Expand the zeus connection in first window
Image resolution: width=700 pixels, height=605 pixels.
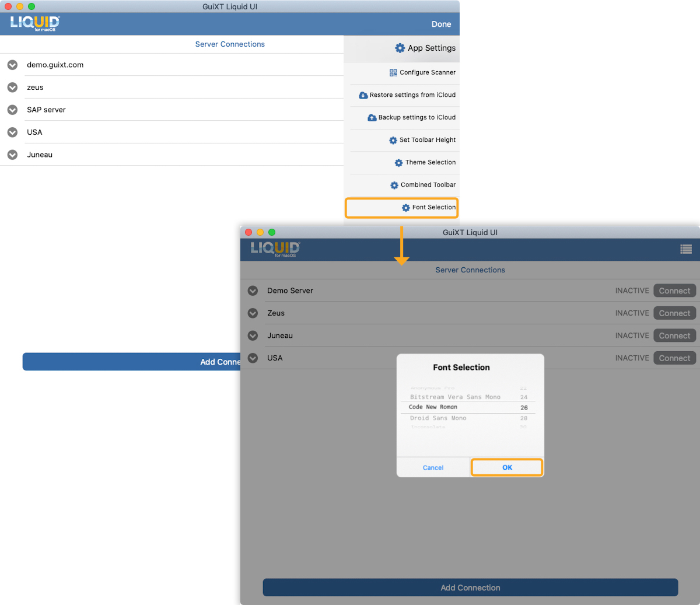tap(12, 88)
